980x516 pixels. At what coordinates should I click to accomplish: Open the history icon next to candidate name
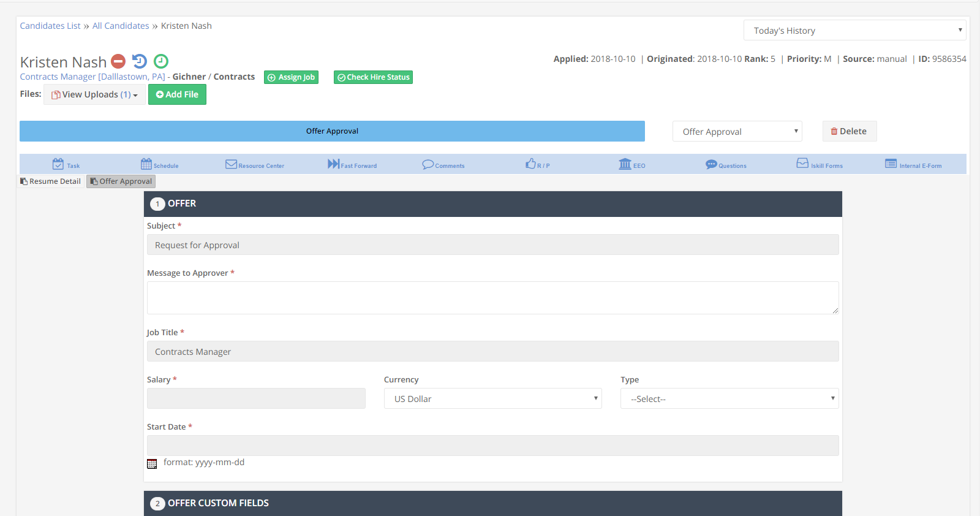click(x=140, y=61)
